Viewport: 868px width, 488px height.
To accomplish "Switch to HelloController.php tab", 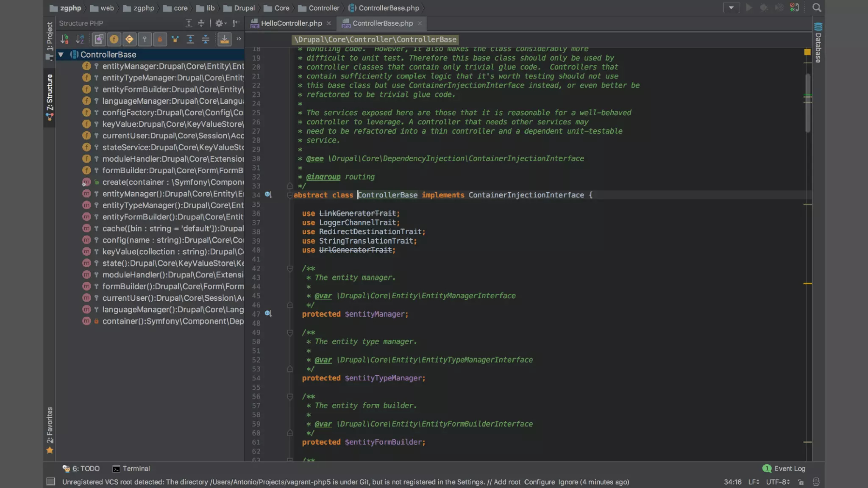I will 291,23.
